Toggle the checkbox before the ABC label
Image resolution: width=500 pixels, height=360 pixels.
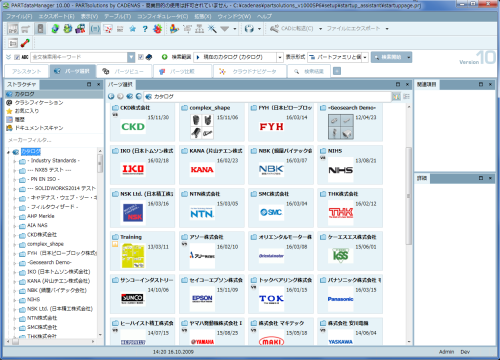point(17,57)
